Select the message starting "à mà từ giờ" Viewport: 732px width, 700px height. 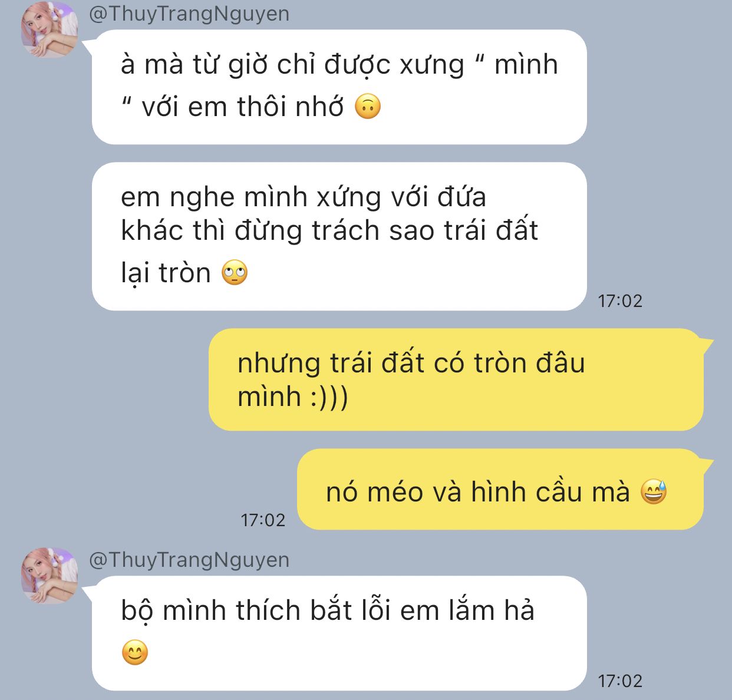[339, 87]
